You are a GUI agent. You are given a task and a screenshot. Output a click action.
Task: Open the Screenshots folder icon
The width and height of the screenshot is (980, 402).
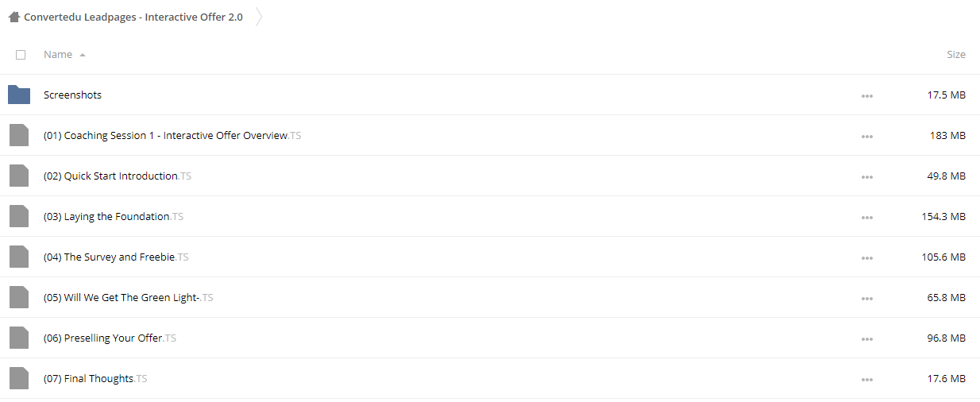pyautogui.click(x=19, y=95)
